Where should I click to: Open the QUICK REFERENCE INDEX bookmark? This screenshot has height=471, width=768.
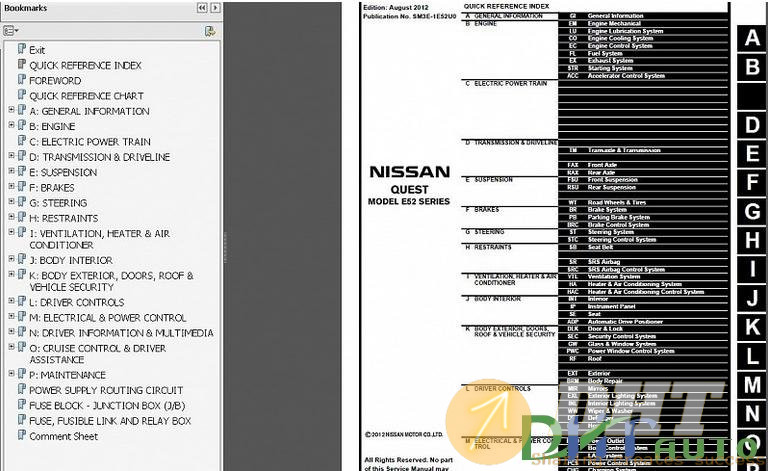coord(85,65)
